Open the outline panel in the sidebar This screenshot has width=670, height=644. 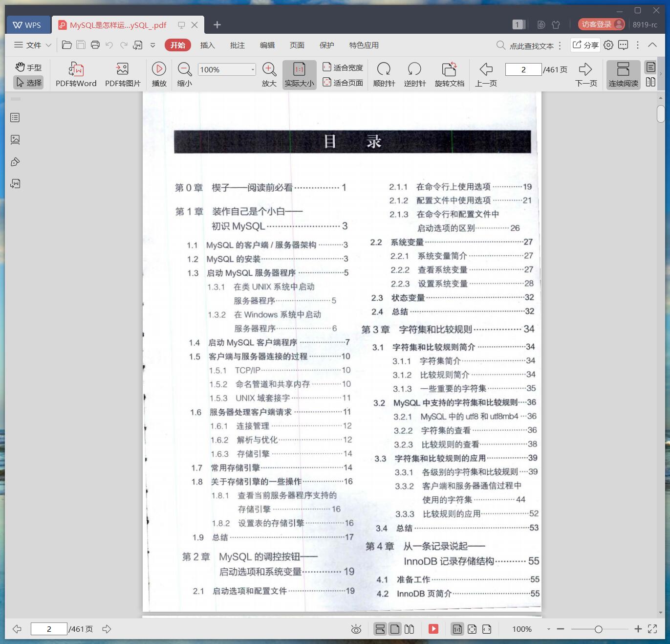pyautogui.click(x=15, y=117)
